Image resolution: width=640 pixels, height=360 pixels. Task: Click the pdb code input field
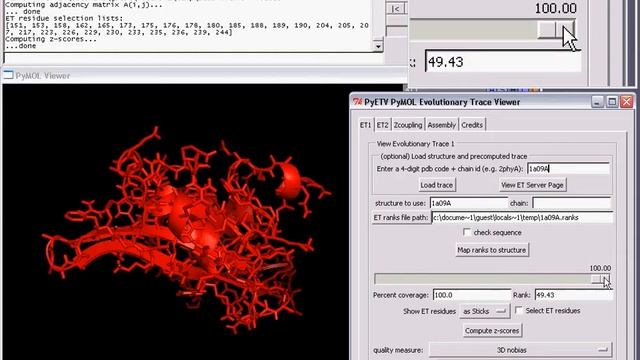[x=568, y=169]
